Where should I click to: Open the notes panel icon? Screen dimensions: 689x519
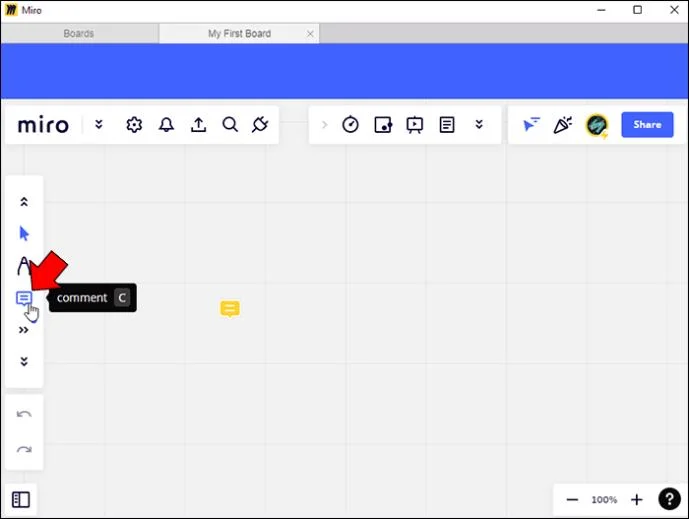(x=447, y=125)
